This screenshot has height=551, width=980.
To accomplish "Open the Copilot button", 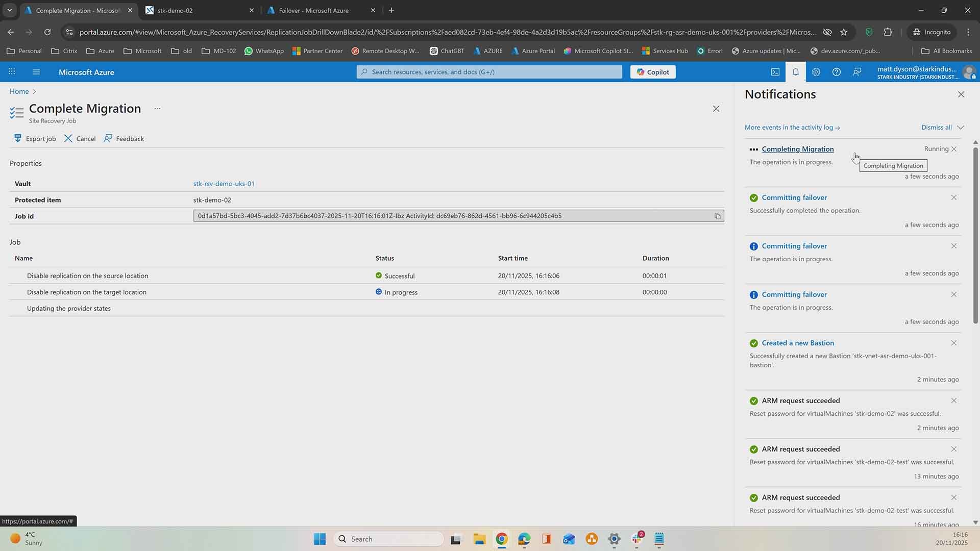I will 653,72.
